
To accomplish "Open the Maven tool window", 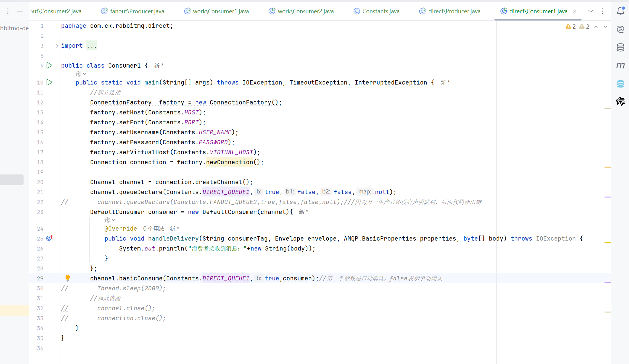I will (x=620, y=65).
